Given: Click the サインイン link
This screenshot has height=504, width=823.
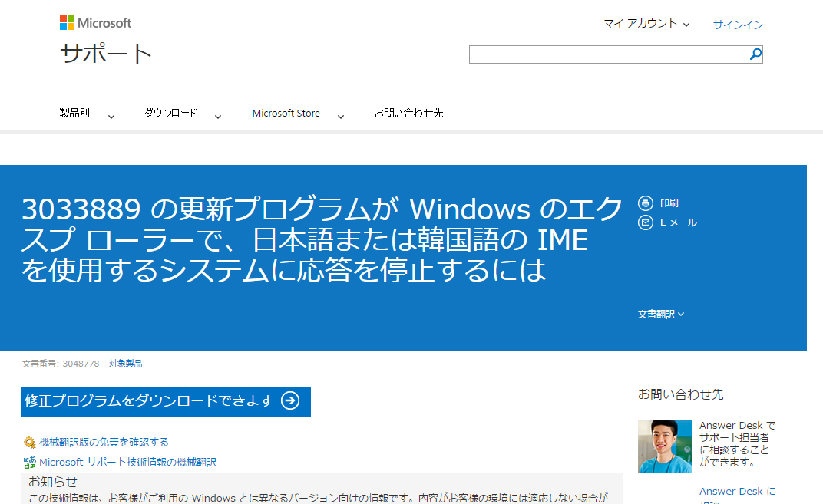Looking at the screenshot, I should click(x=738, y=25).
